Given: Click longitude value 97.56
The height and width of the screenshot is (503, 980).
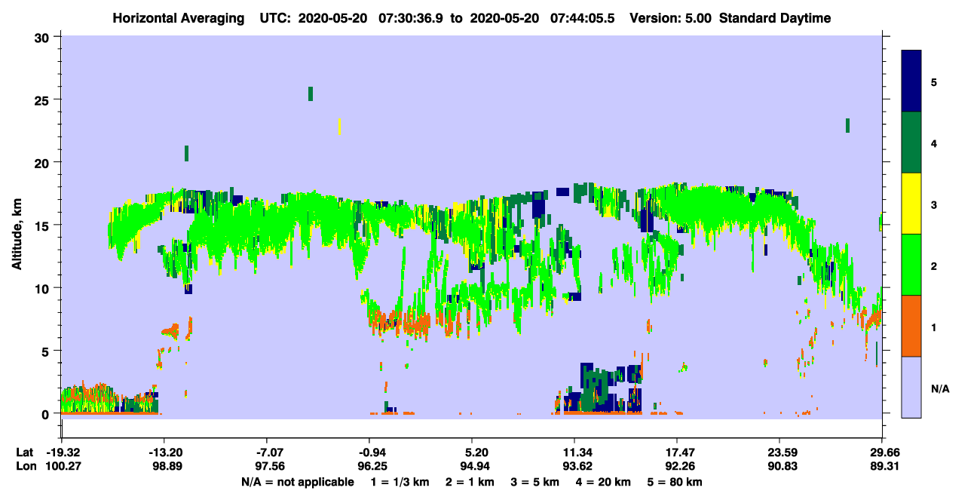Looking at the screenshot, I should coord(271,466).
